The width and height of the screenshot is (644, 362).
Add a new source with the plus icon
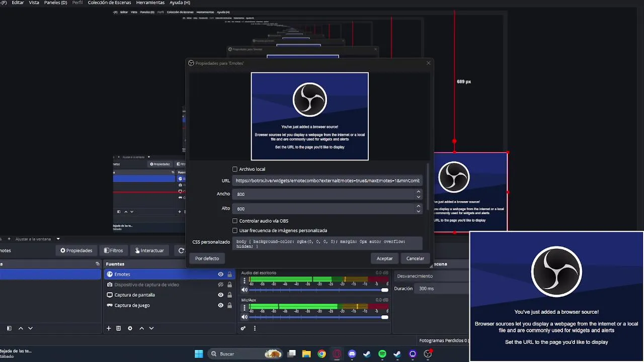(x=109, y=328)
